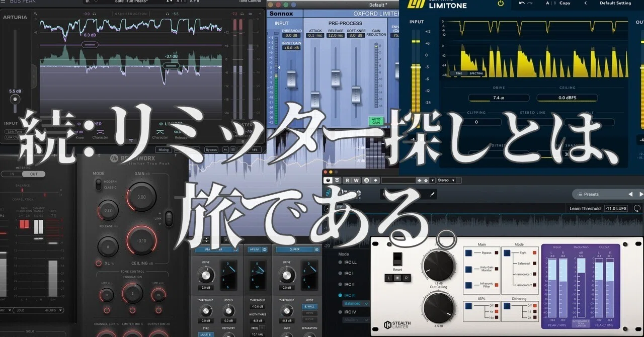Open the Modern dropdown under IRC IV
Screen dimensions: 644x337
pyautogui.click(x=356, y=320)
